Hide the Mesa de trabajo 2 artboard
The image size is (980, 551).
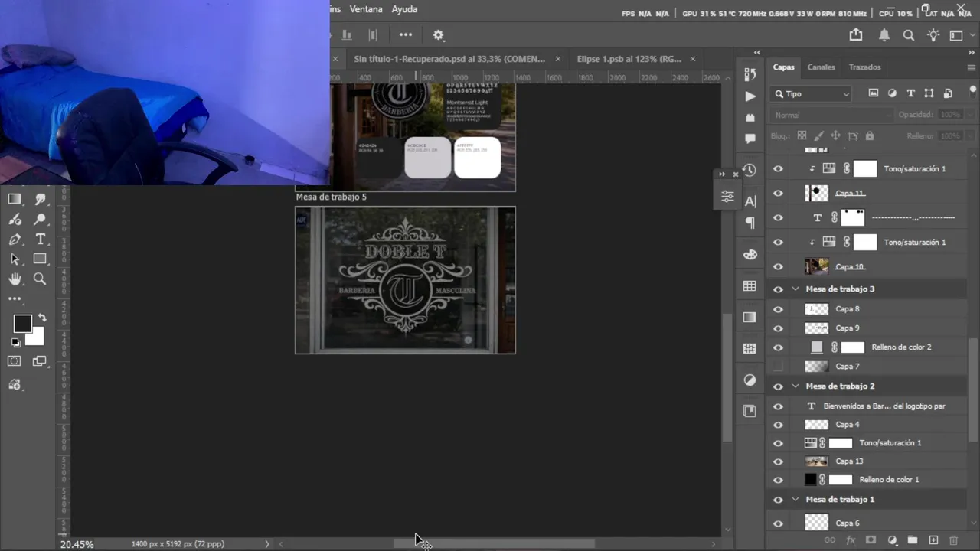779,386
